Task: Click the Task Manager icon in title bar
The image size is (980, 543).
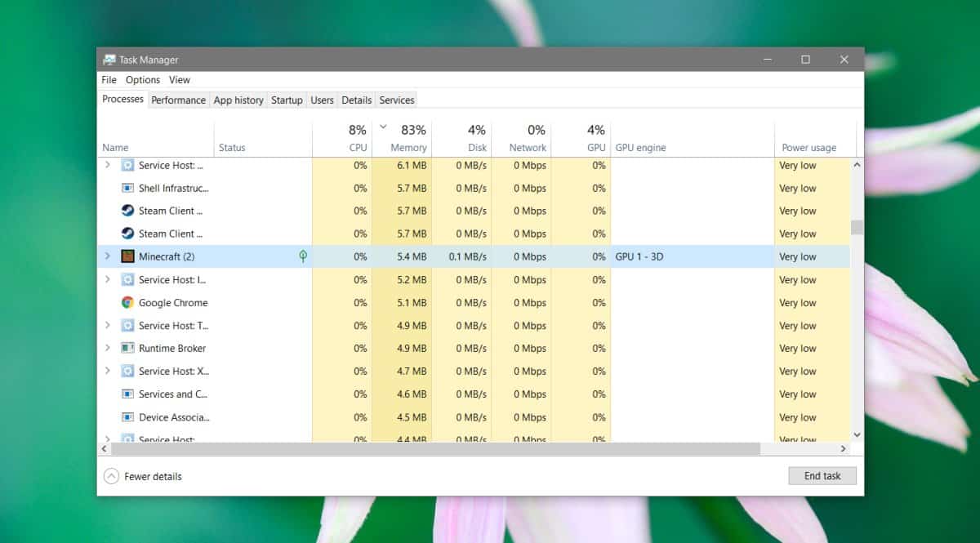Action: (109, 59)
